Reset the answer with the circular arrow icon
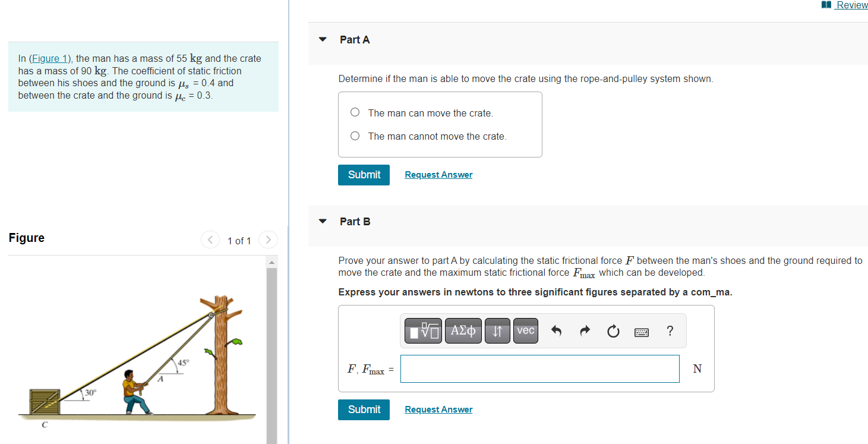Viewport: 868px width, 444px height. [x=613, y=331]
